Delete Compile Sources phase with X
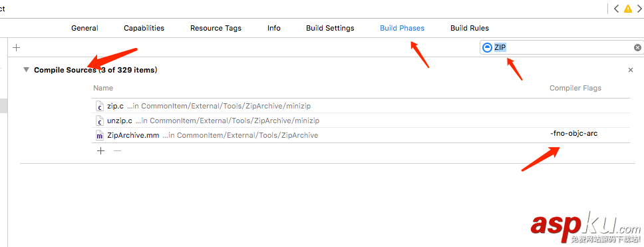 (631, 71)
